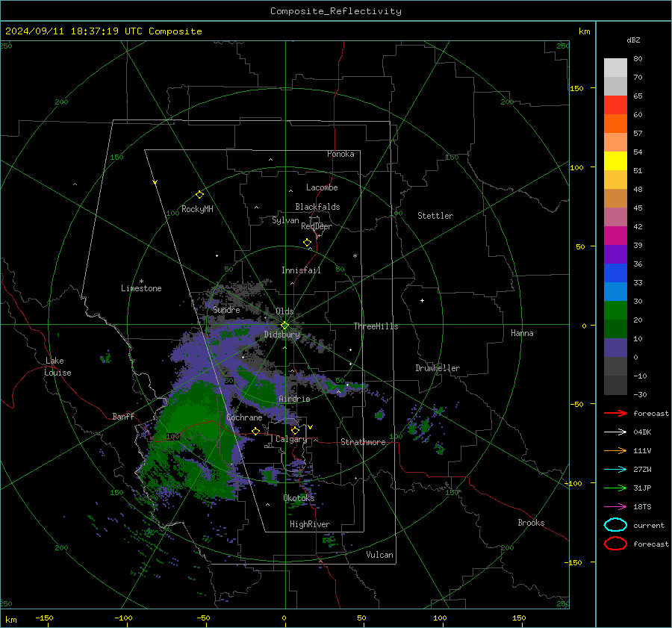Click the Blackfalds city label
This screenshot has width=672, height=628.
click(x=317, y=207)
